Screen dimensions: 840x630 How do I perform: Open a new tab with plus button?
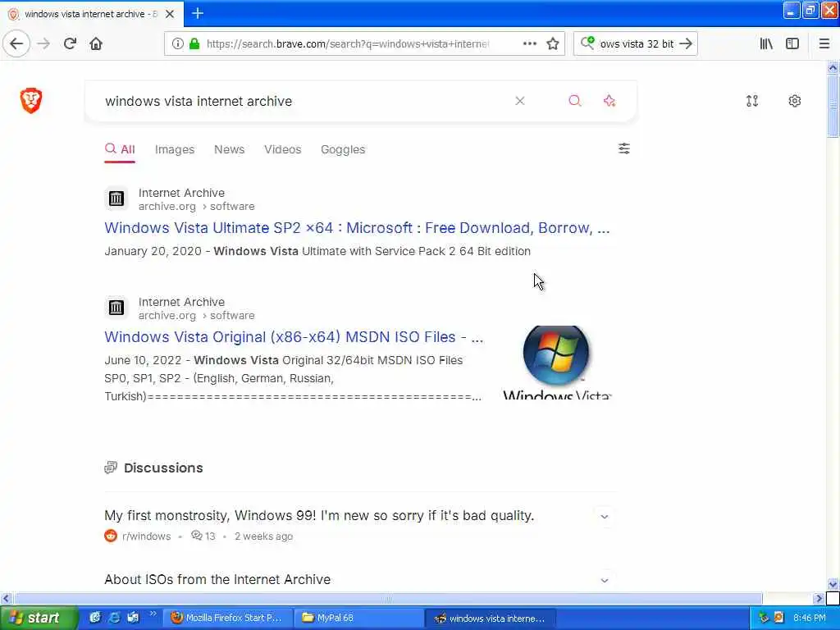pyautogui.click(x=198, y=13)
